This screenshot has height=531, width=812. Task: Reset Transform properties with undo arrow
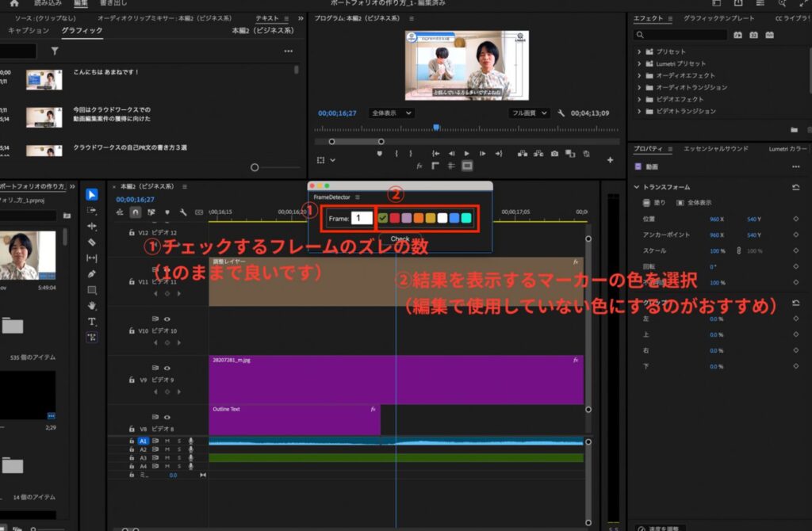796,187
